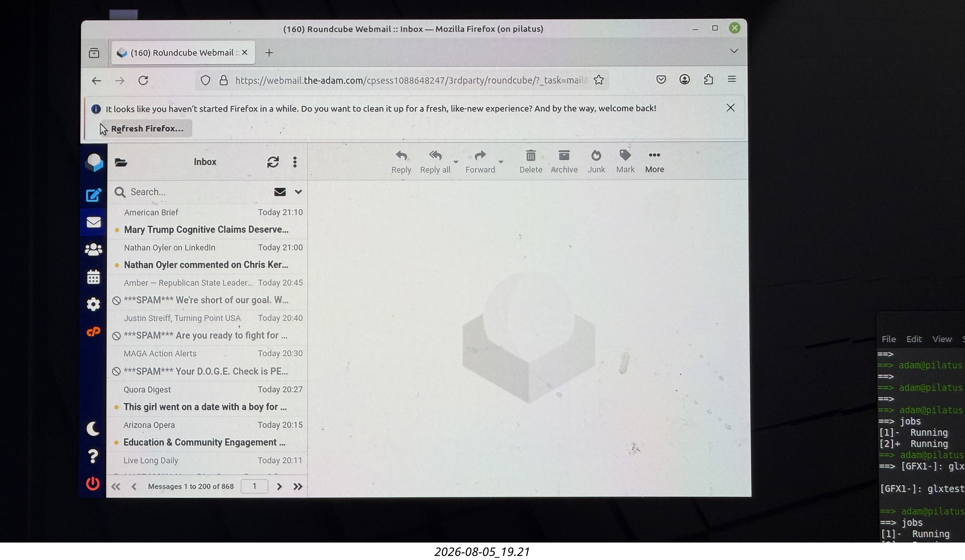Click the envelope filter icon in search bar

[280, 192]
